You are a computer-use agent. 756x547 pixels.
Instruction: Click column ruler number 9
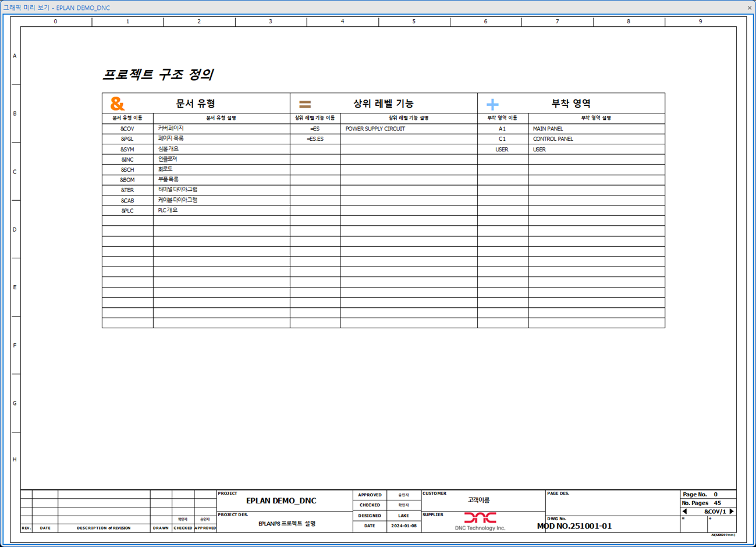point(700,22)
